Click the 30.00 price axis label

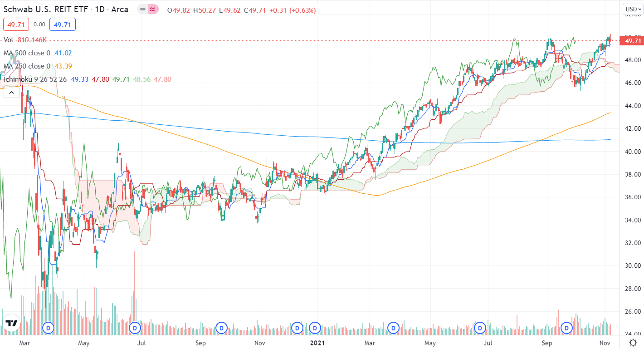coord(632,266)
